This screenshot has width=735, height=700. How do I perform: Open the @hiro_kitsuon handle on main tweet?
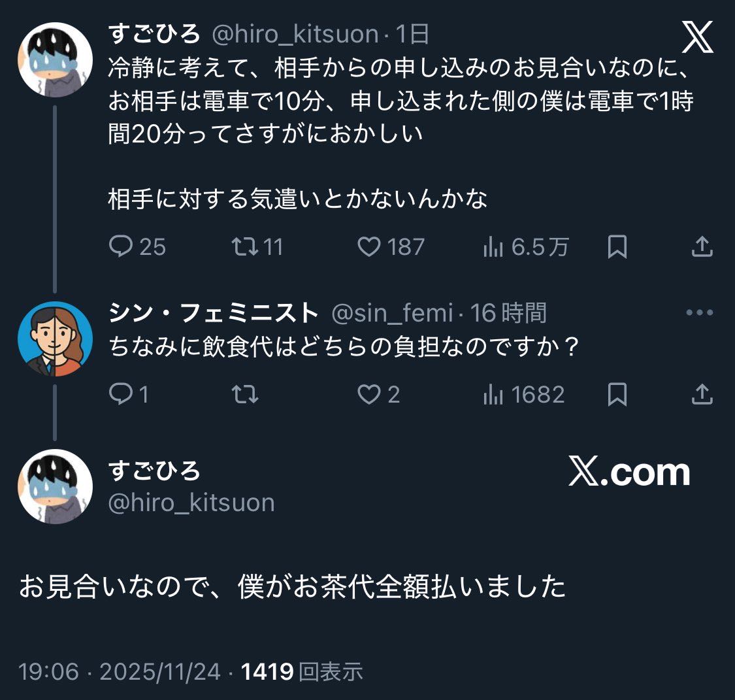(x=191, y=503)
